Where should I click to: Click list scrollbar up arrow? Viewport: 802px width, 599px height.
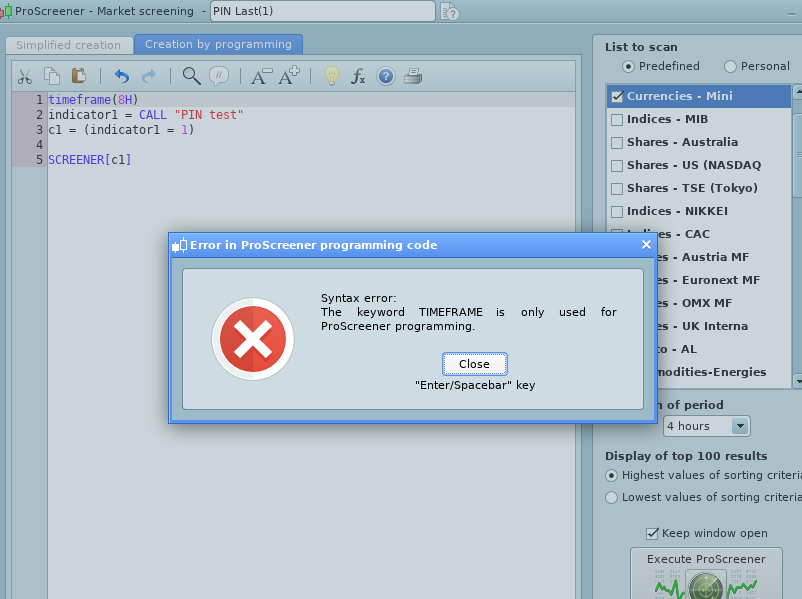point(797,92)
